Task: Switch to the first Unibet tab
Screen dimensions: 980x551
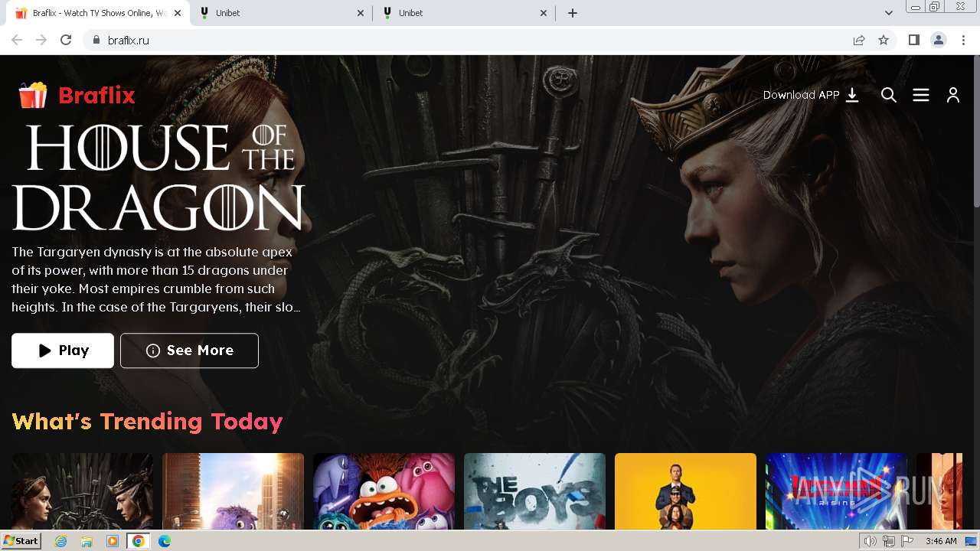Action: tap(281, 13)
